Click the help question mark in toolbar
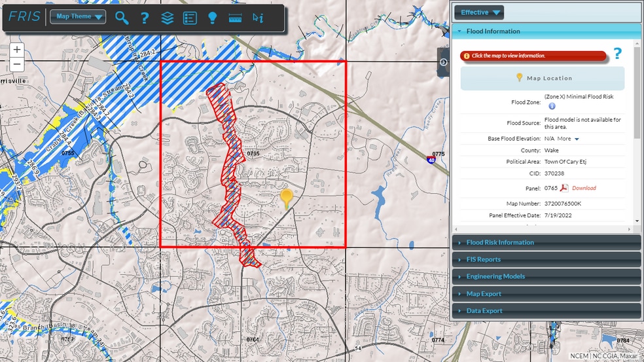 145,18
